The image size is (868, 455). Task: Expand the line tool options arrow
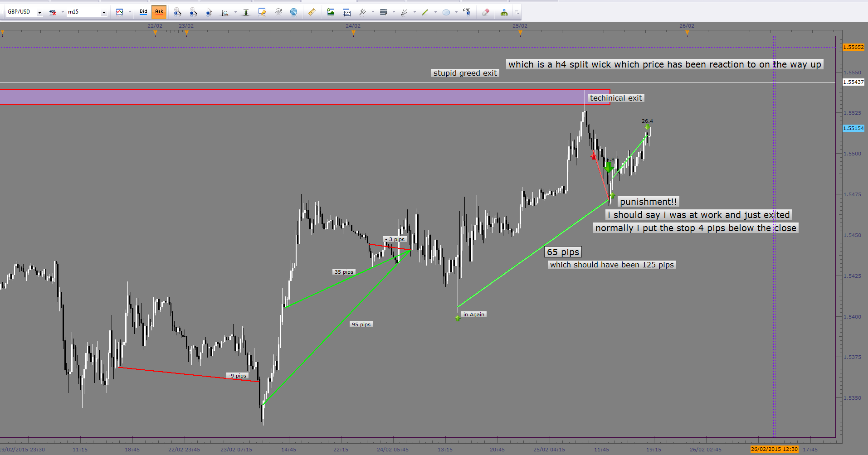(435, 12)
